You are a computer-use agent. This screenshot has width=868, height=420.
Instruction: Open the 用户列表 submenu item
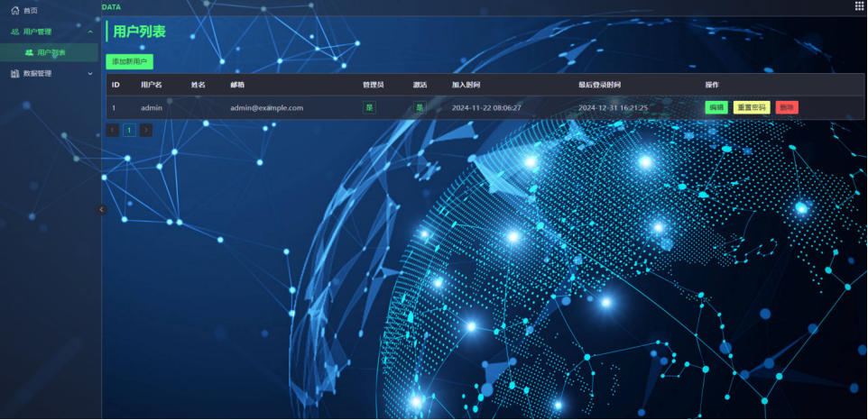[50, 53]
